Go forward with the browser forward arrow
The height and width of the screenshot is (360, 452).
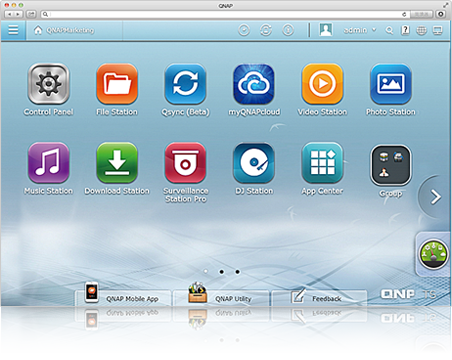(x=18, y=14)
